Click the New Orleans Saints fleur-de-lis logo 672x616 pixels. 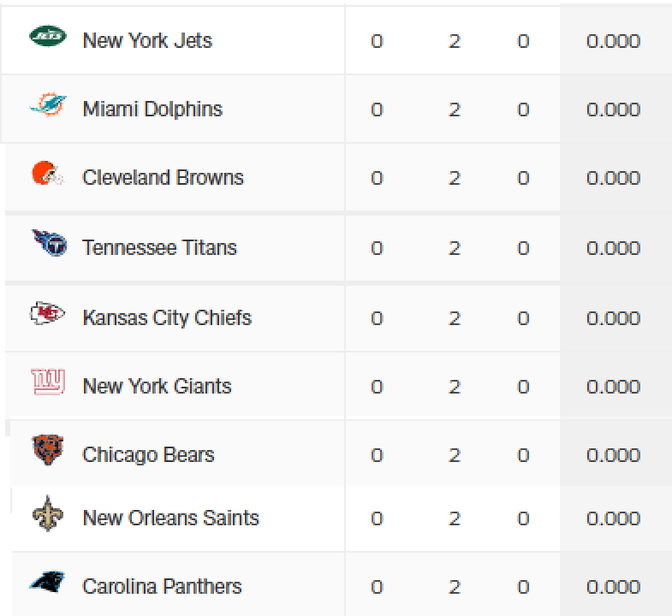tap(48, 513)
